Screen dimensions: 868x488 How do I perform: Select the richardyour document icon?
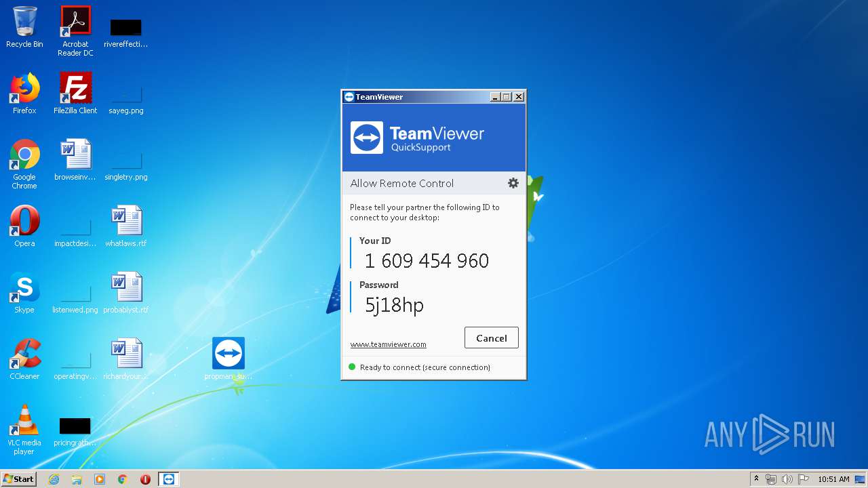pos(126,359)
